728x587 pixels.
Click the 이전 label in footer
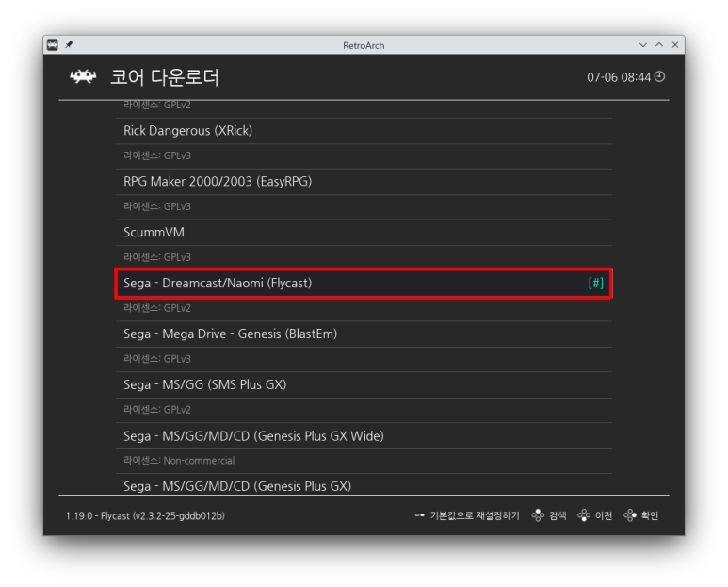(x=604, y=515)
